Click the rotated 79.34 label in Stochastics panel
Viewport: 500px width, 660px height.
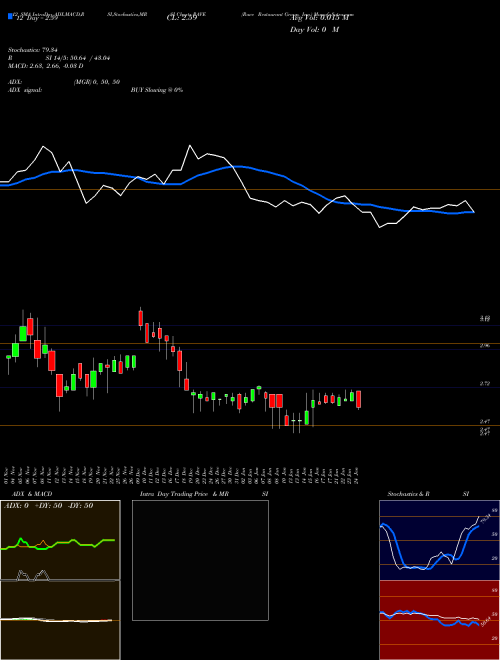point(486,519)
